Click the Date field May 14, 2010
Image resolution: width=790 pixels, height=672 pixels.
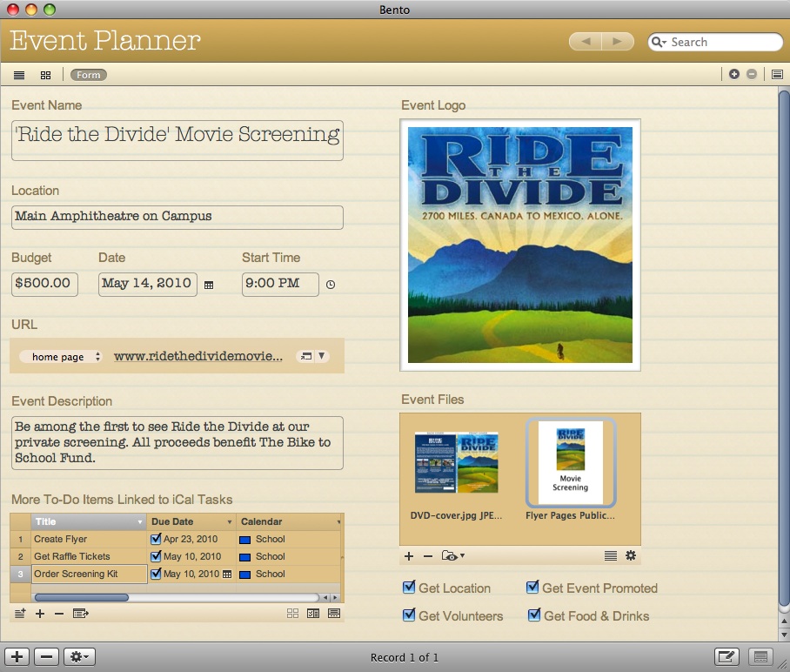[x=147, y=285]
